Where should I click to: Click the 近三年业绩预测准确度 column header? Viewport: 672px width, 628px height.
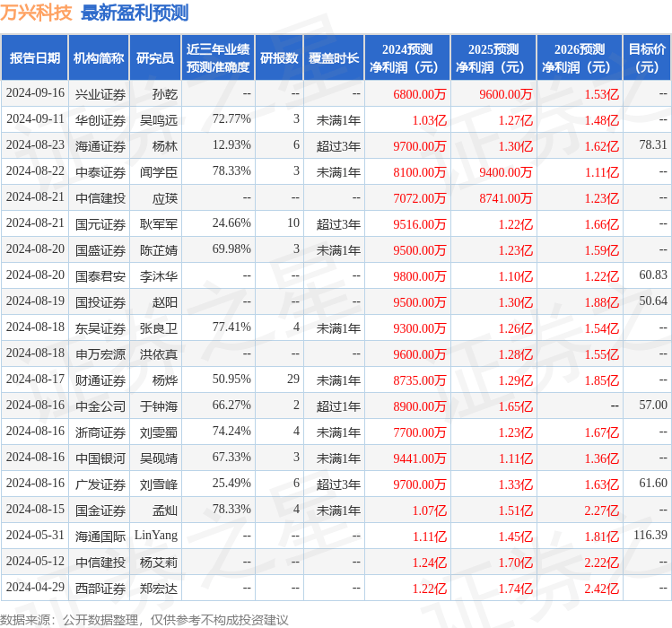(218, 58)
